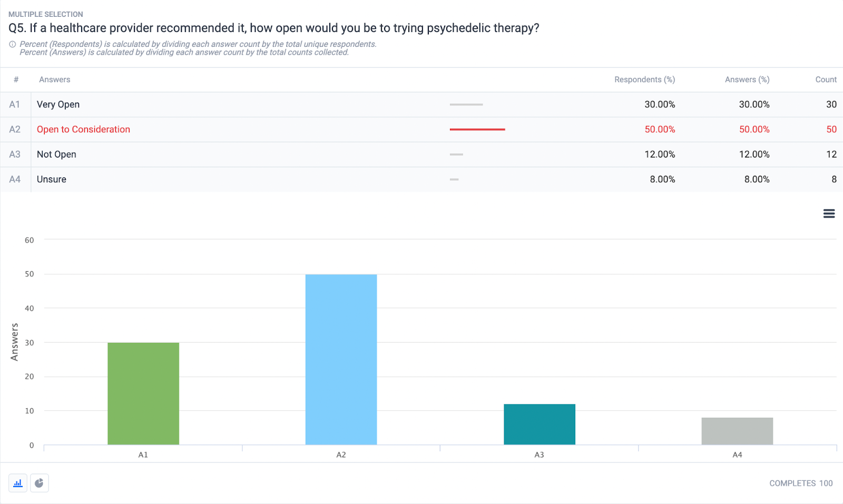843x504 pixels.
Task: Click the green A1 bar
Action: [143, 393]
